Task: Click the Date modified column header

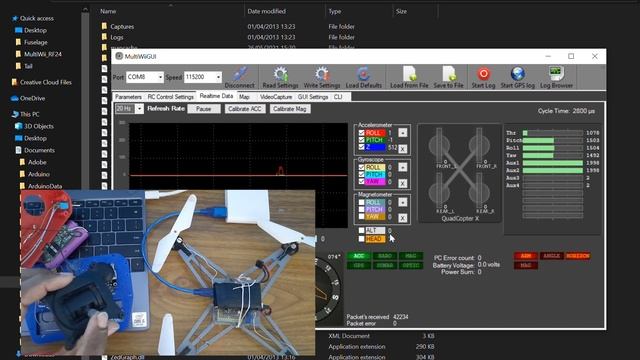Action: pyautogui.click(x=267, y=11)
